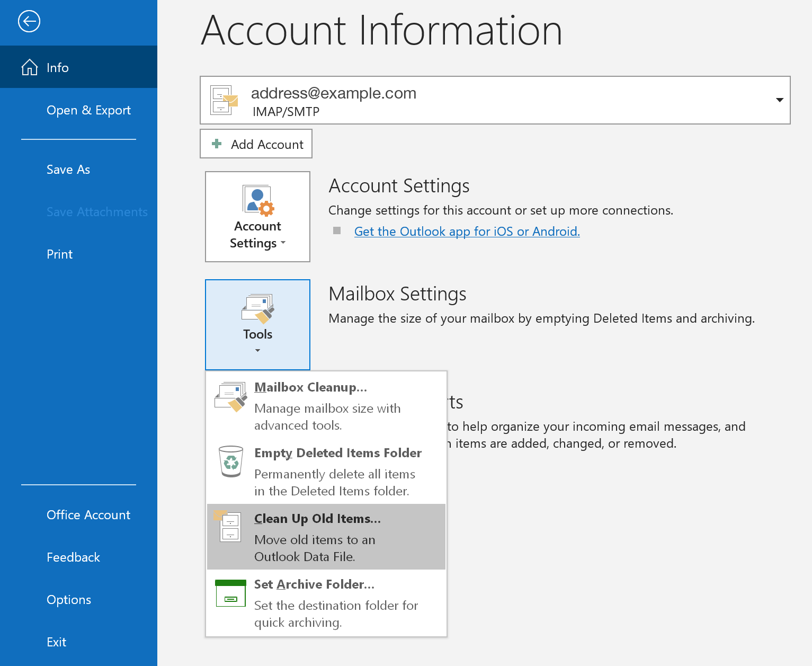
Task: Click the Info home icon
Action: pyautogui.click(x=30, y=67)
